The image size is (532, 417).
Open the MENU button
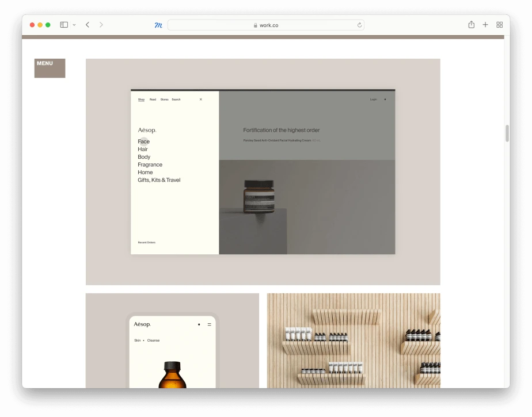[50, 68]
